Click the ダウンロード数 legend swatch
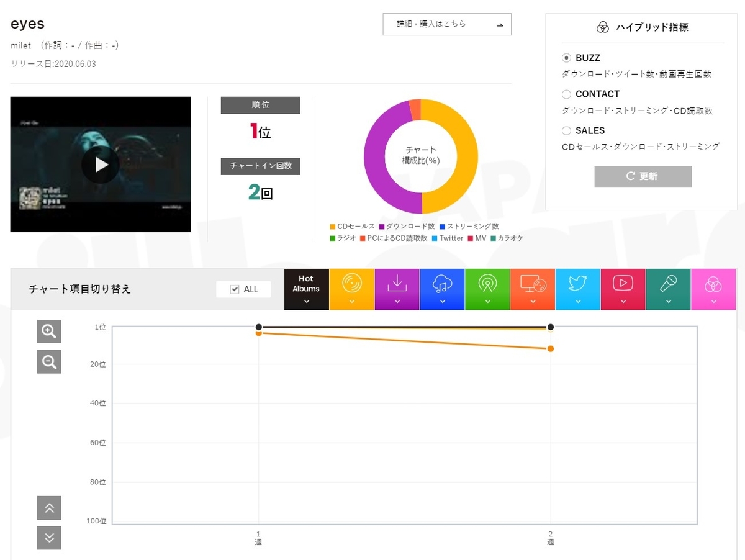Viewport: 745px width, 560px height. pyautogui.click(x=381, y=227)
